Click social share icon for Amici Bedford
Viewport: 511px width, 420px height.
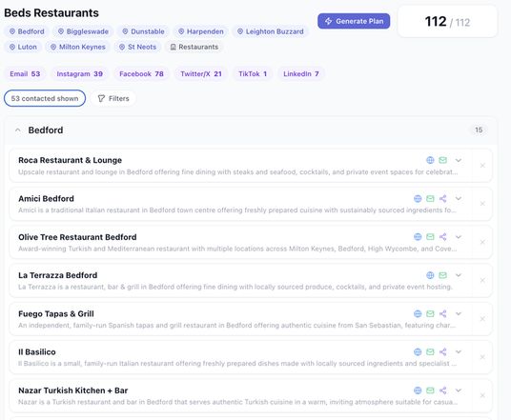click(442, 199)
